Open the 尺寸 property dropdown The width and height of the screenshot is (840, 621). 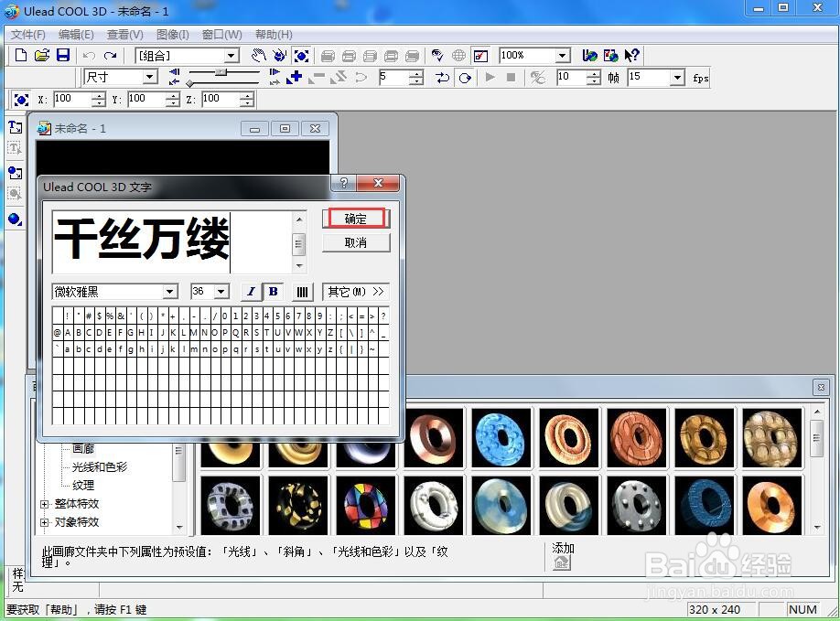(x=150, y=77)
